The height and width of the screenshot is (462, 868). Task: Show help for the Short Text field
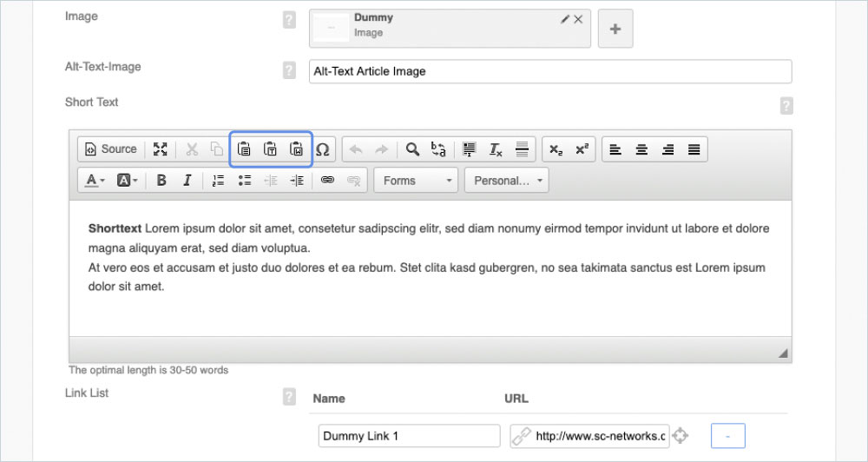point(786,106)
